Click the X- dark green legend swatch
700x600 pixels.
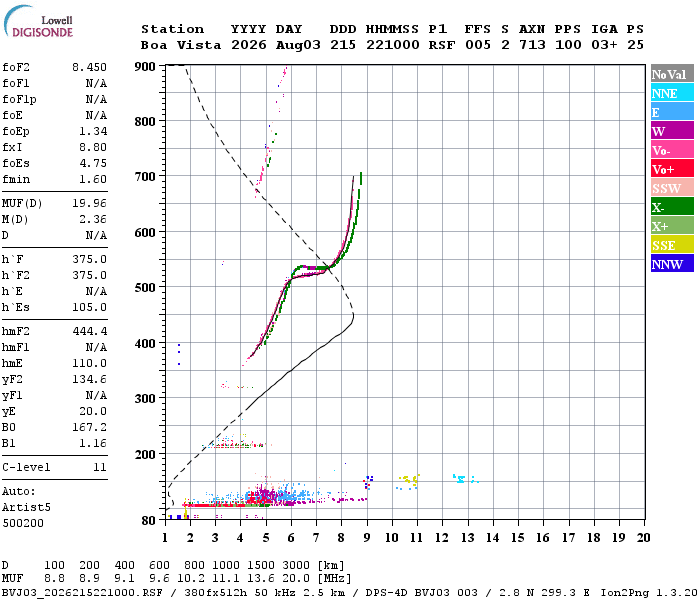pos(672,207)
